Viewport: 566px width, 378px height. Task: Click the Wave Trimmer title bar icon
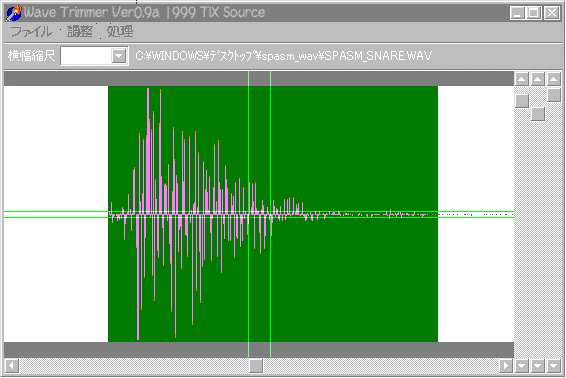coord(13,13)
